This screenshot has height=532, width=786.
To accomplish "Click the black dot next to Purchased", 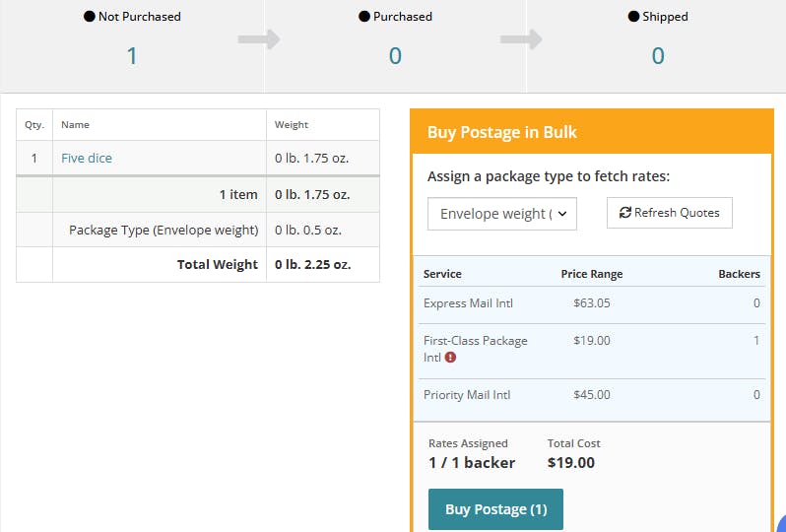I will pyautogui.click(x=364, y=17).
